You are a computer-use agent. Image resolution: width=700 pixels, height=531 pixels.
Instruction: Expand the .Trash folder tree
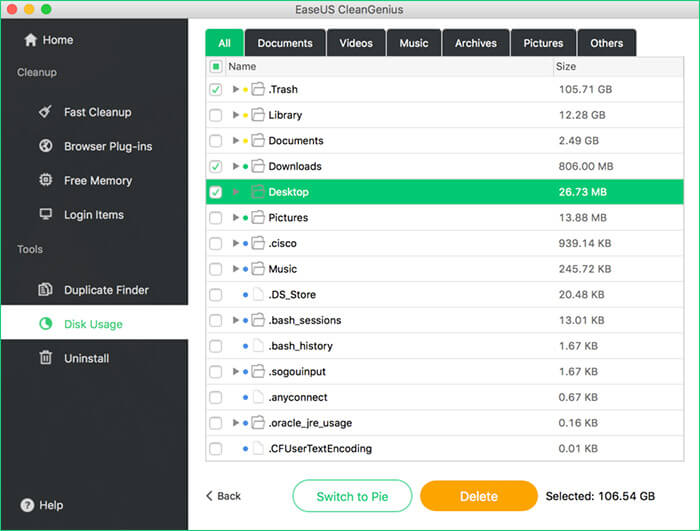236,89
